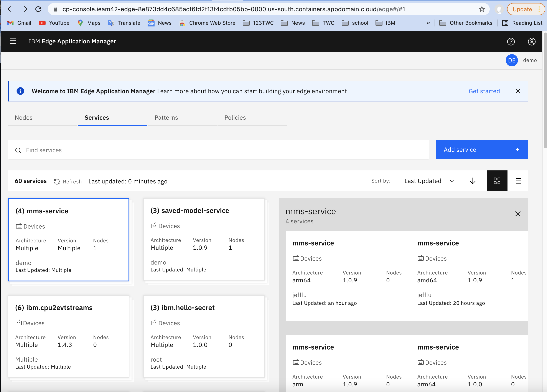This screenshot has width=547, height=392.
Task: Click the Refresh icon above services list
Action: coord(57,181)
